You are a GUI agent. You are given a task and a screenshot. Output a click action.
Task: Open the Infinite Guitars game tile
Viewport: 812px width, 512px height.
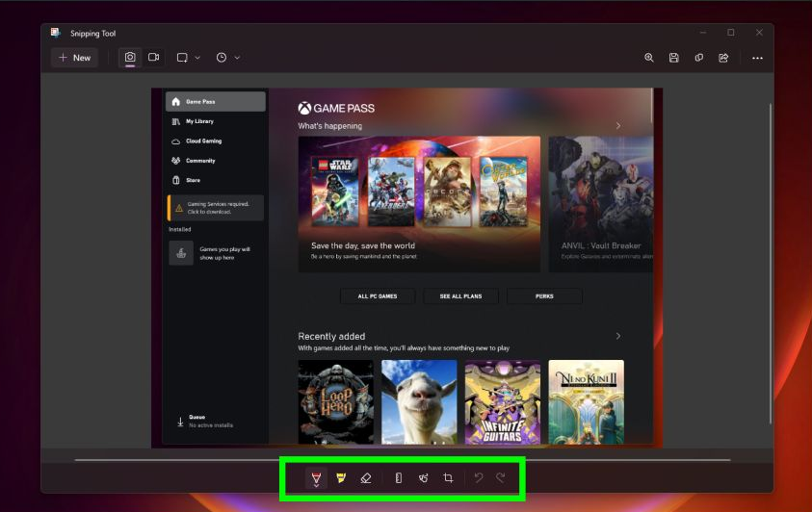coord(503,402)
